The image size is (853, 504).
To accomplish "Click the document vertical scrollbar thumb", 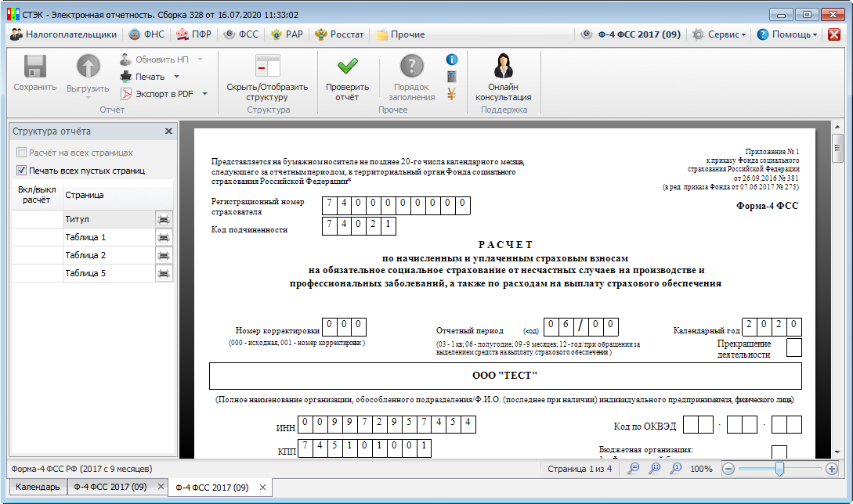I will 837,149.
